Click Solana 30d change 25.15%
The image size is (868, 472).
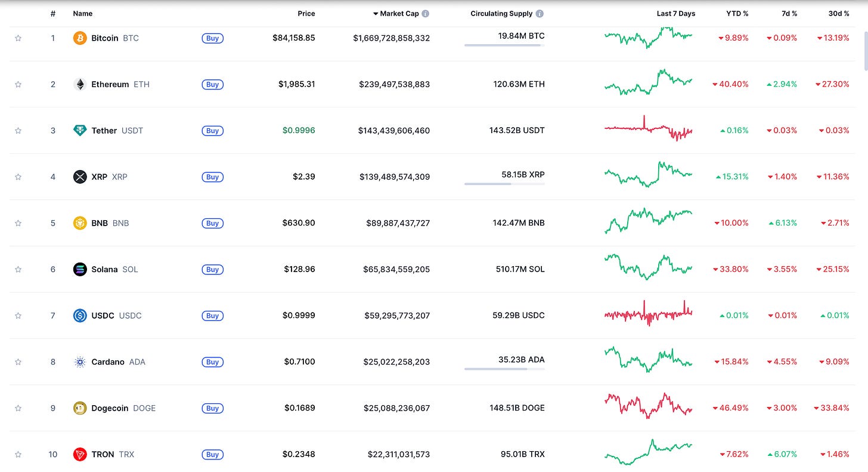(x=833, y=269)
